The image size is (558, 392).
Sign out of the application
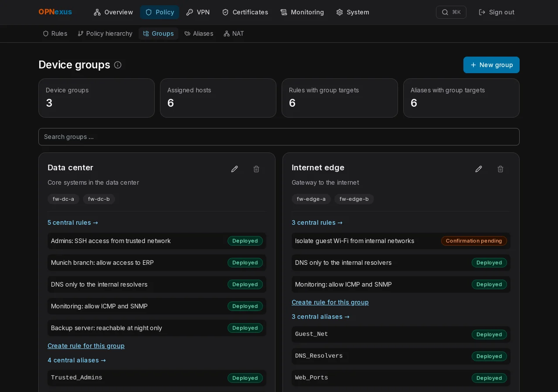click(x=497, y=12)
